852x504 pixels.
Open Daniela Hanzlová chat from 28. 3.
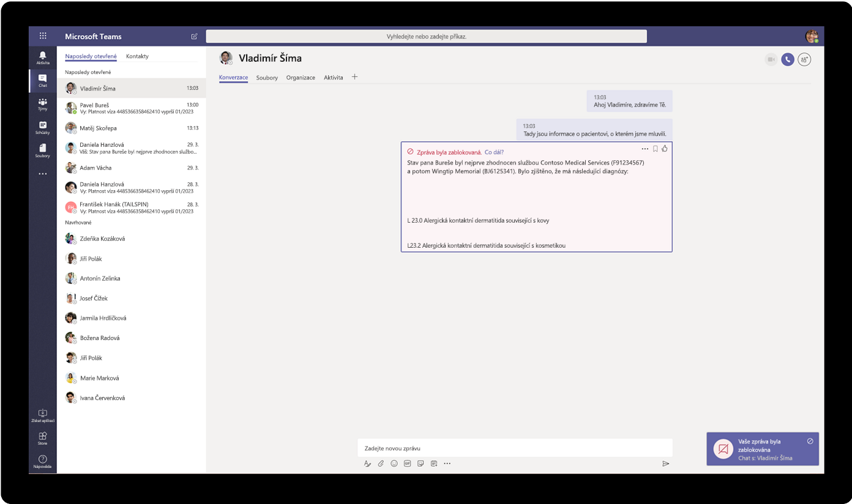132,188
